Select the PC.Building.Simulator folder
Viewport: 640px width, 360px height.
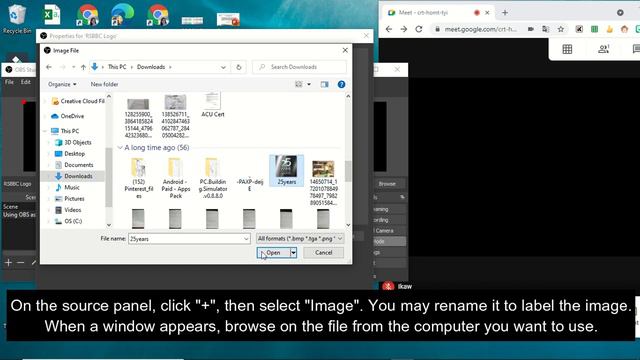[x=213, y=178]
